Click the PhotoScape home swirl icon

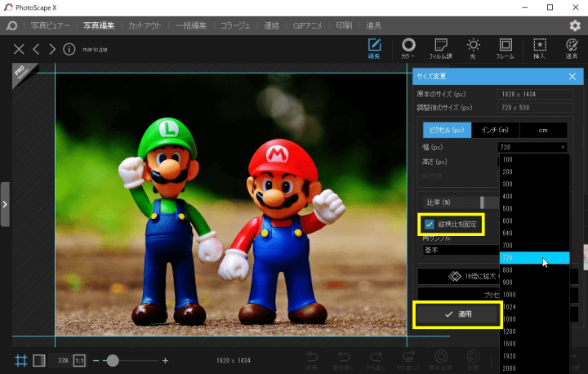point(11,25)
